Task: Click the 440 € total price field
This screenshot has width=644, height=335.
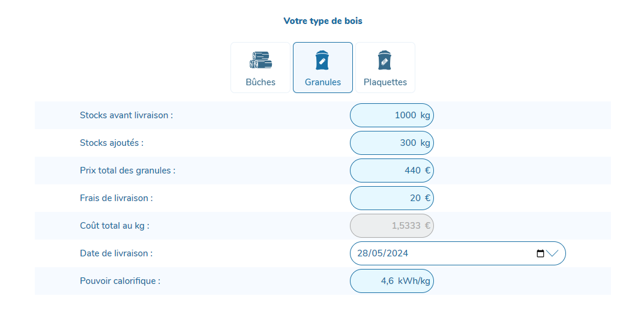Action: 392,171
